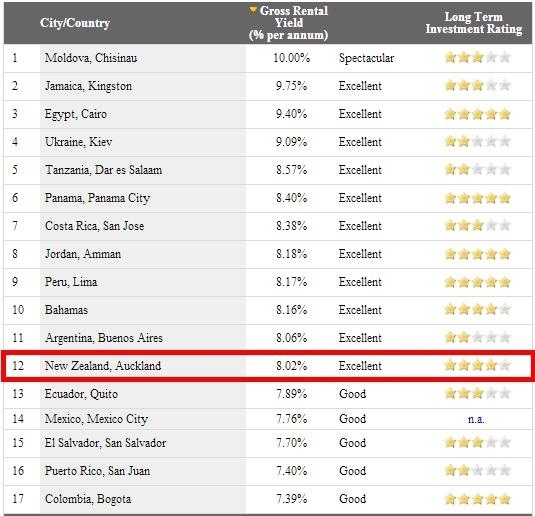Select the New Zealand, Auckland entry
Screen dimensions: 535x516
tap(103, 366)
